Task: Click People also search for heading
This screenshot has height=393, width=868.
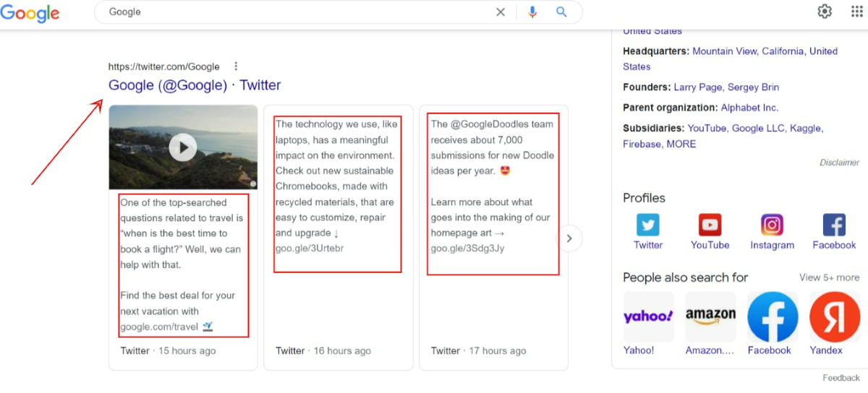Action: coord(686,277)
